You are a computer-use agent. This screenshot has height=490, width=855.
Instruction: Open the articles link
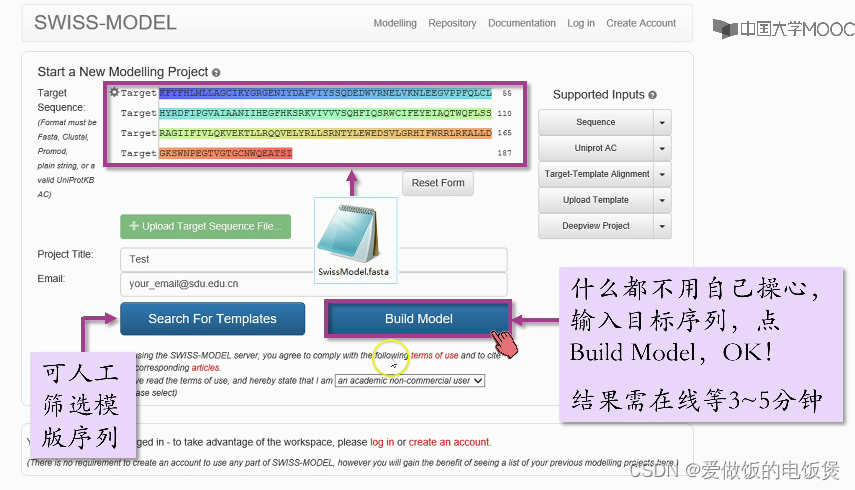pos(206,368)
